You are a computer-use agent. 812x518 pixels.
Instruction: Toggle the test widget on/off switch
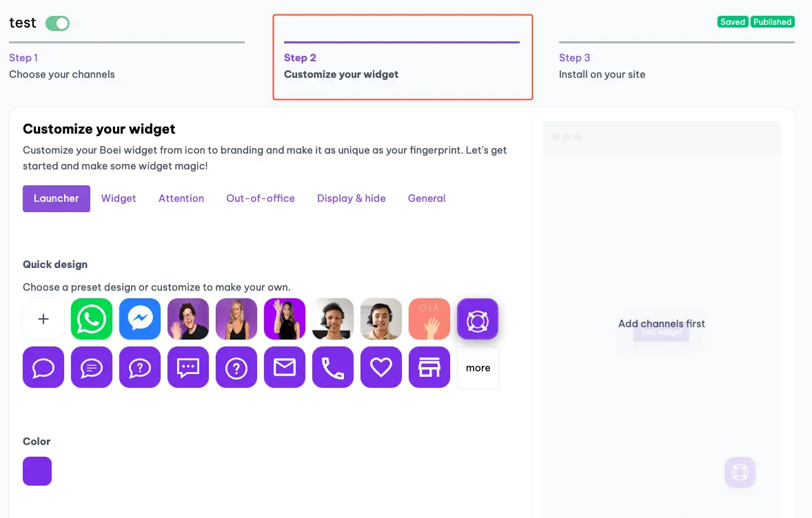[x=58, y=23]
